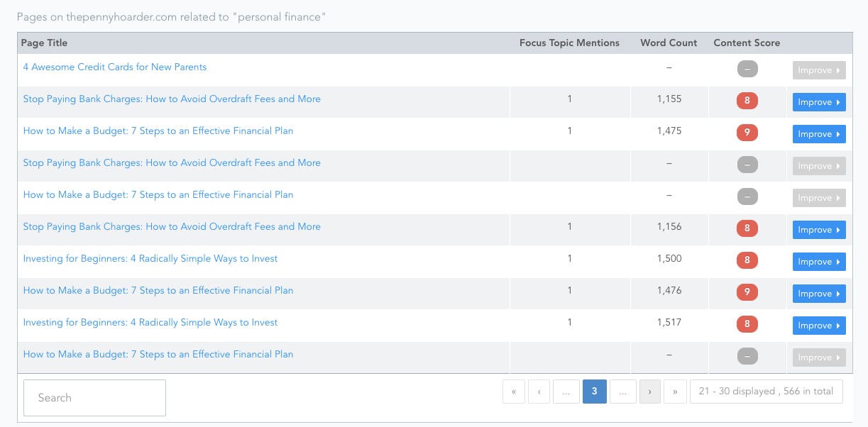Click Improve for the 1,500-word row
The height and width of the screenshot is (427, 868).
tap(819, 262)
